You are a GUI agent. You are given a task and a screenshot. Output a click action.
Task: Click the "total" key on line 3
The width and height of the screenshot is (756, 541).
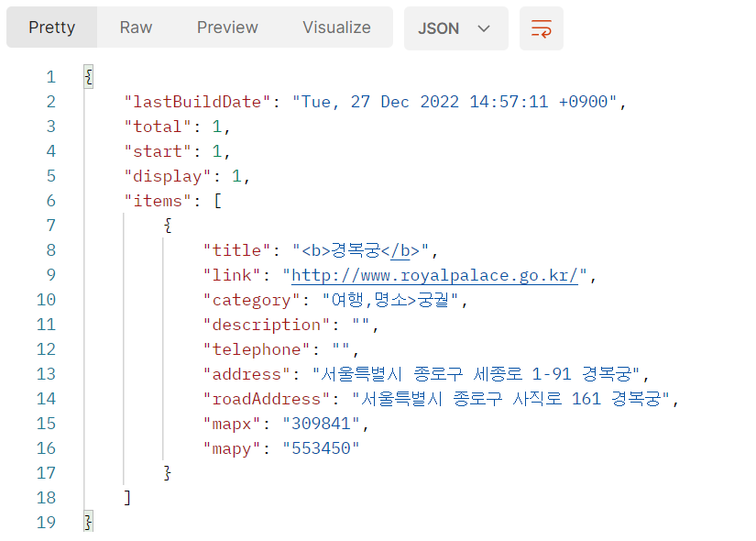pos(158,127)
